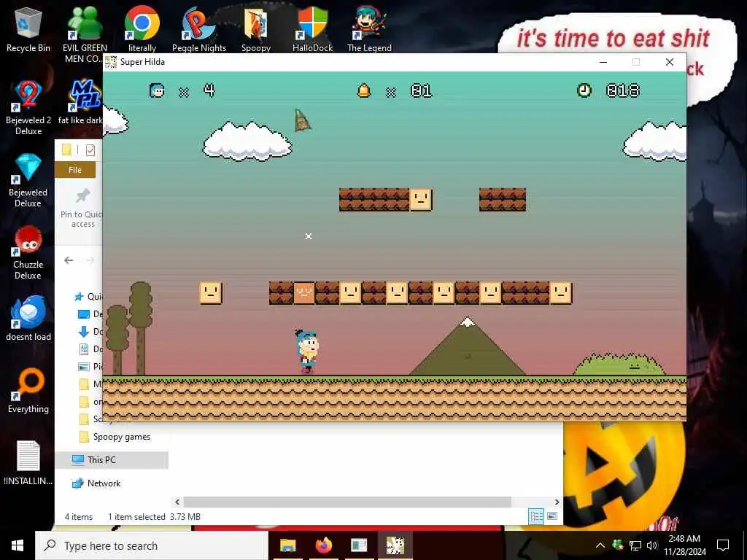Click the face block on the upper brick platform
Viewport: 747px width, 560px height.
[x=421, y=200]
